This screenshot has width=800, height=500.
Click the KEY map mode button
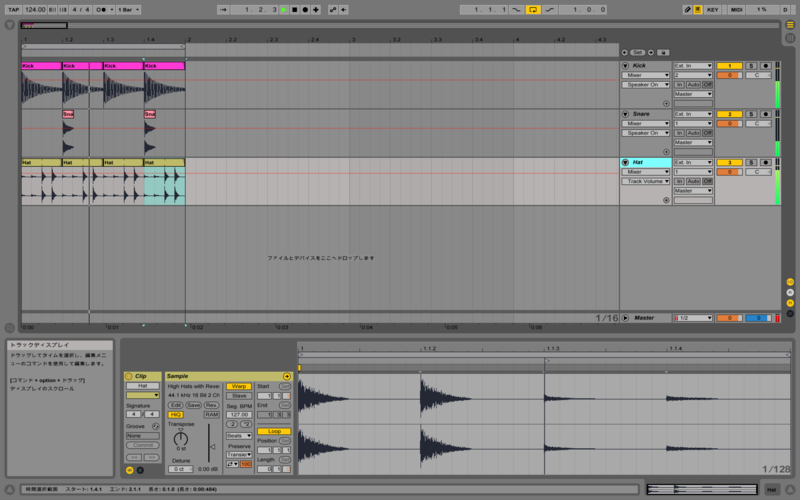pos(712,10)
